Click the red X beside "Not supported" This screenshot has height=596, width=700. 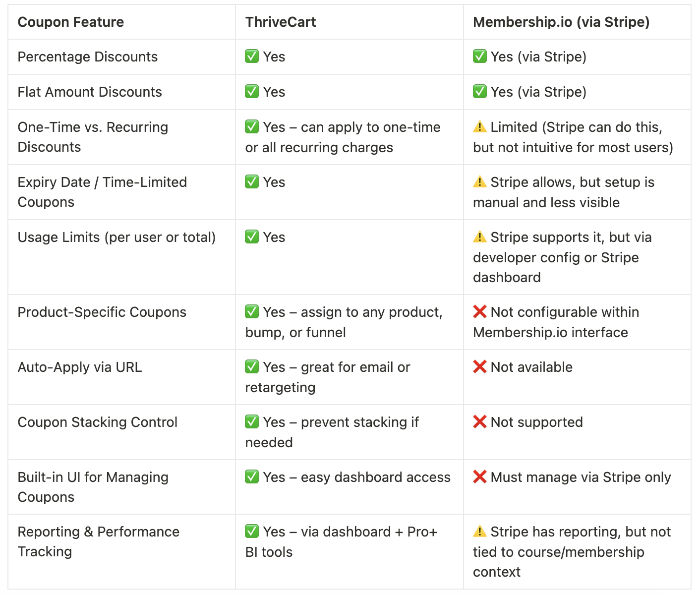point(479,422)
